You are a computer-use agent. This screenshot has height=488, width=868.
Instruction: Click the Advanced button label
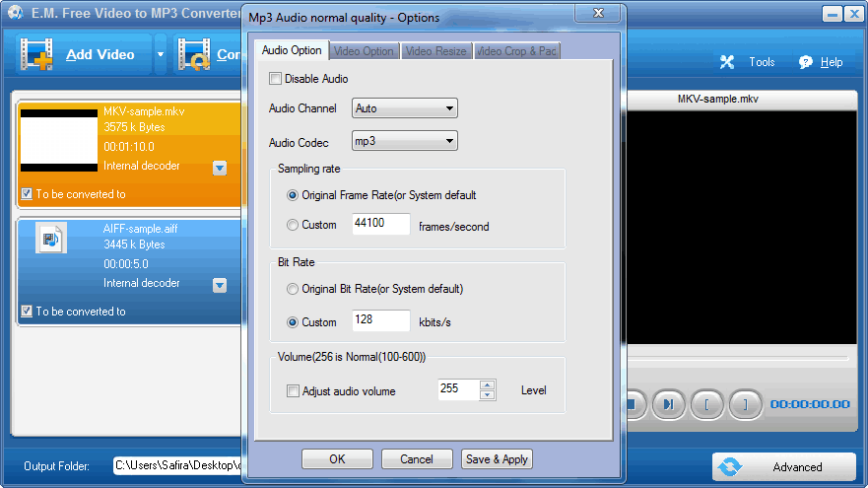(x=797, y=467)
